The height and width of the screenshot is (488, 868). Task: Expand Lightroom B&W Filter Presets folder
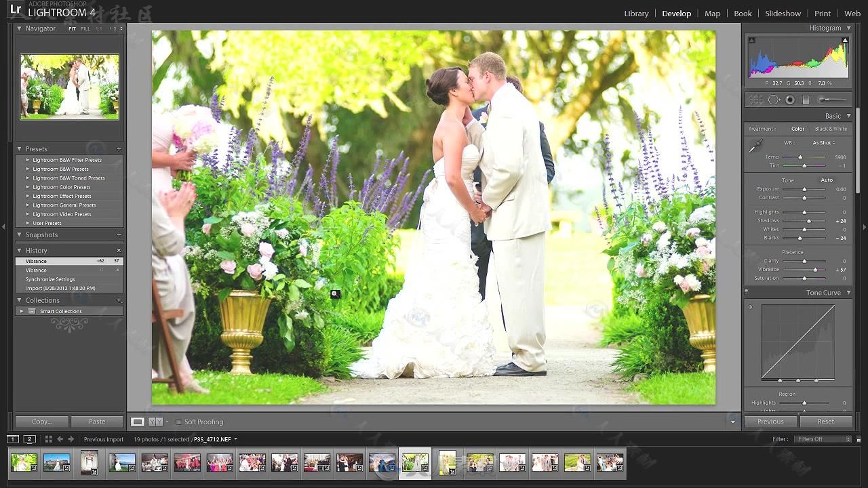[x=28, y=160]
